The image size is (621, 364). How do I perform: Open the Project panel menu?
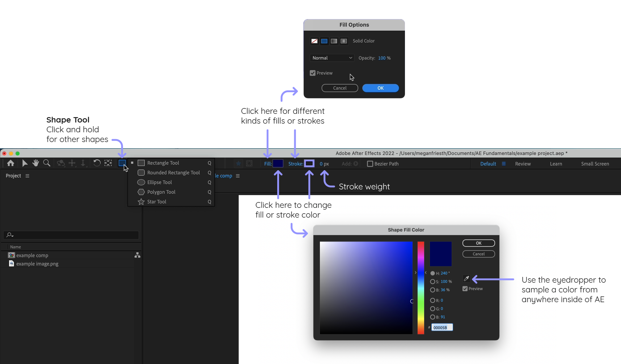[28, 176]
